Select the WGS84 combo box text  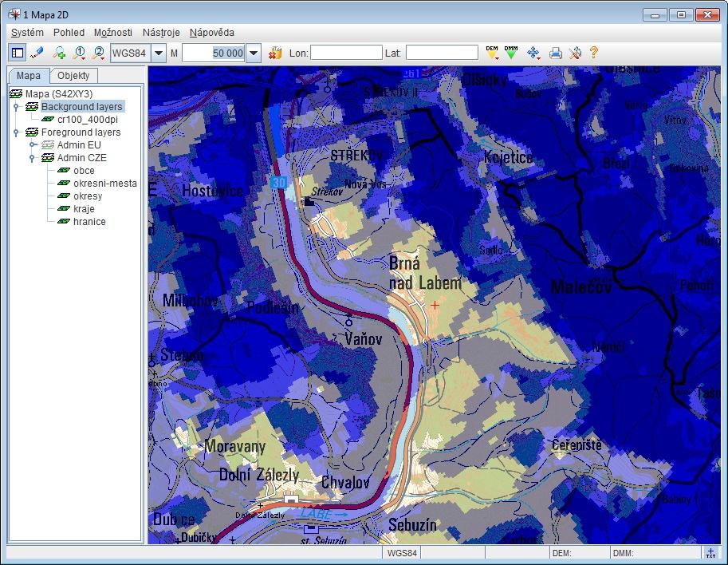point(131,53)
